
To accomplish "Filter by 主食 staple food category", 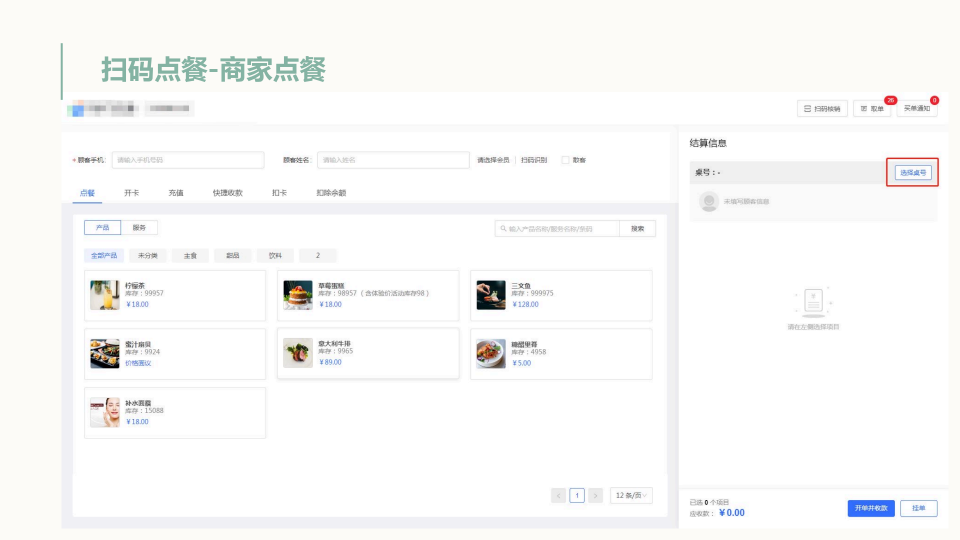I will [x=190, y=255].
